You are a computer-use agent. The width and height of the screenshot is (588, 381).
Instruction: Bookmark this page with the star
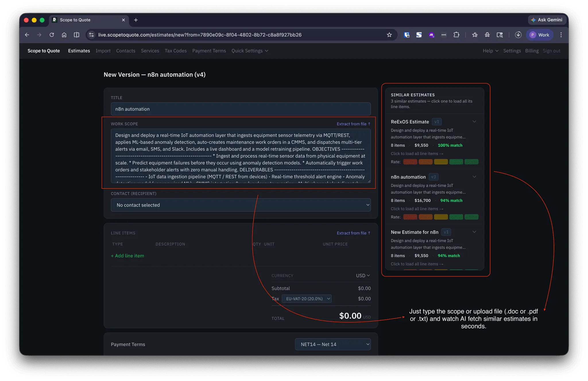point(389,35)
